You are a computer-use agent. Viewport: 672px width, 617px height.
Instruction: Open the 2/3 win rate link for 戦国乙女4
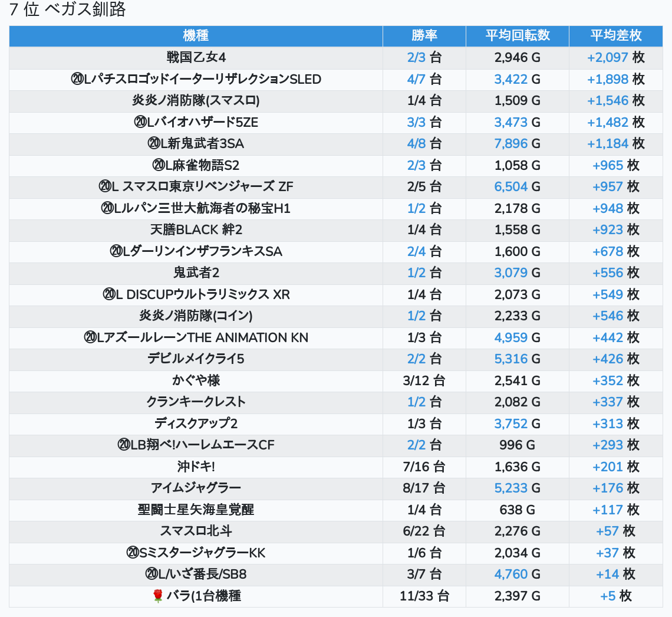416,58
